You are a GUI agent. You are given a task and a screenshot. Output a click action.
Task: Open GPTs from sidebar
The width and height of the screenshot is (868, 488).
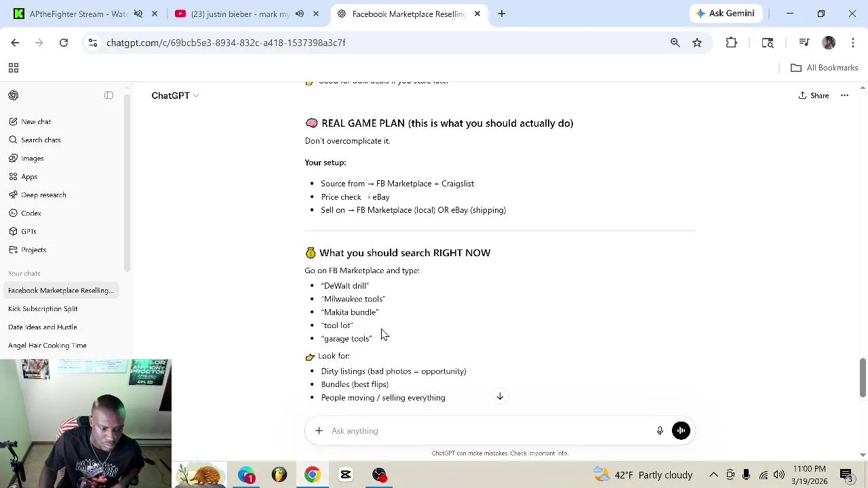tap(62, 231)
